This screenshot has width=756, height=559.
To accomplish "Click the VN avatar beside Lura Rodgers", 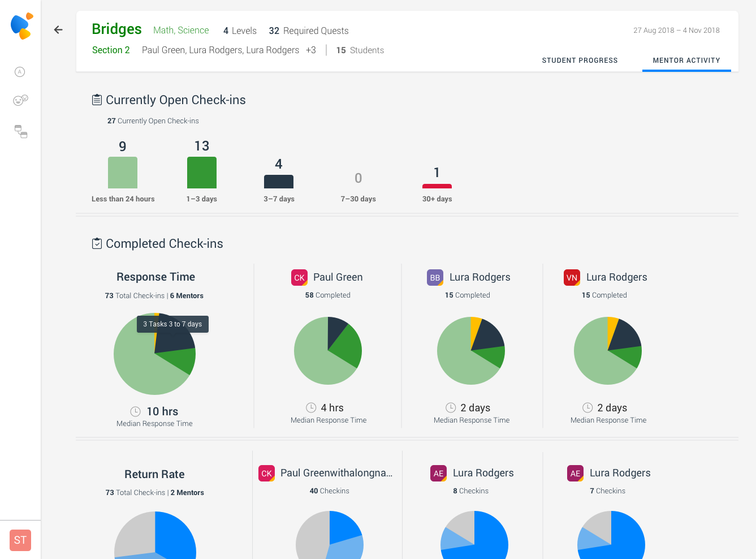I will (x=572, y=277).
